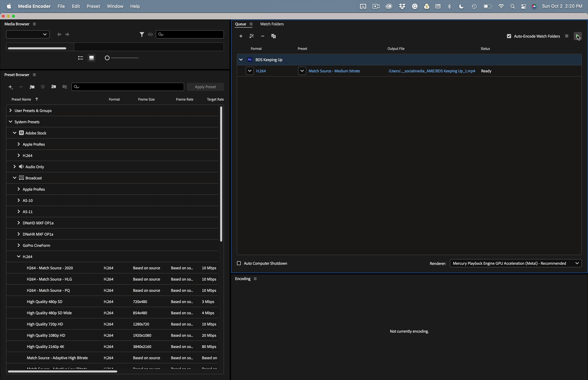
Task: Open Creative Cloud from the menu bar
Action: pyautogui.click(x=389, y=6)
